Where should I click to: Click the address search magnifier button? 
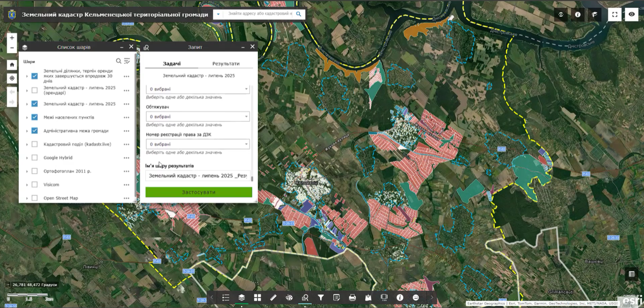pos(299,15)
